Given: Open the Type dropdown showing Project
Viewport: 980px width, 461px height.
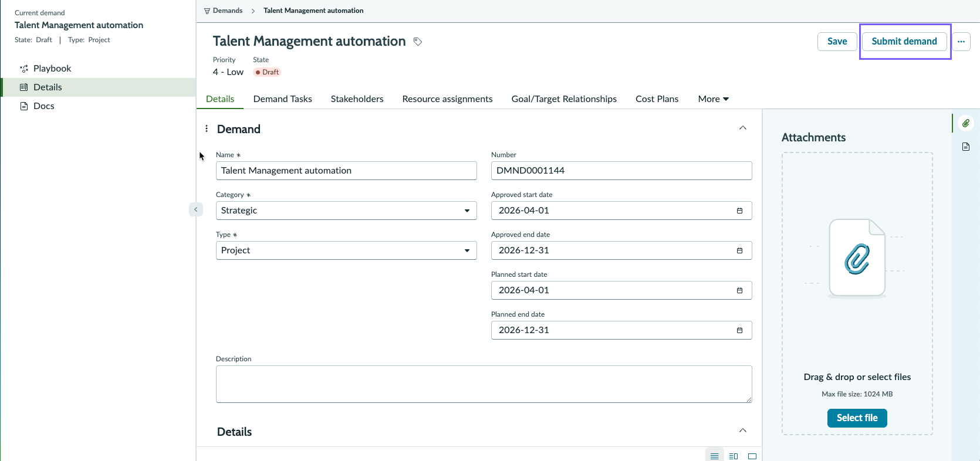Looking at the screenshot, I should (x=346, y=250).
